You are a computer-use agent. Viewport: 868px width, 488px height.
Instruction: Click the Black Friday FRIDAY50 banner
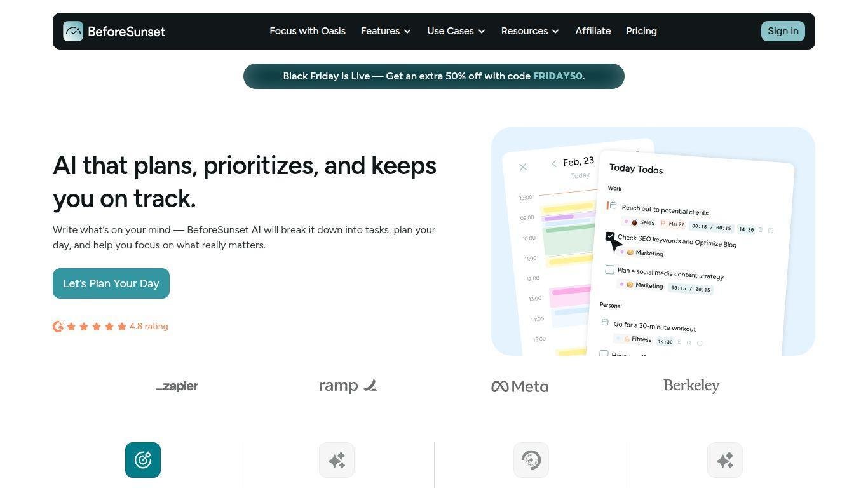[434, 76]
